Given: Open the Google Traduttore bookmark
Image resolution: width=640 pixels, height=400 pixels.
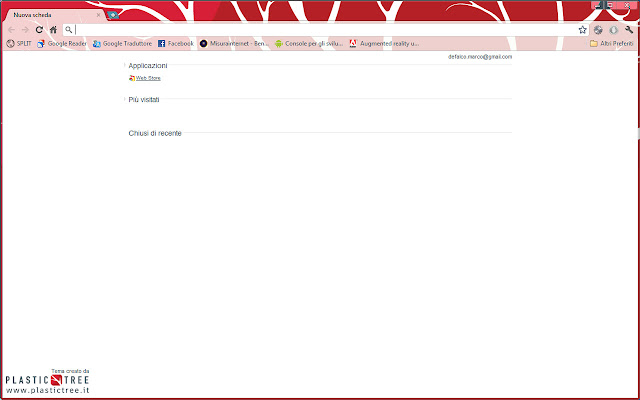Looking at the screenshot, I should tap(122, 44).
